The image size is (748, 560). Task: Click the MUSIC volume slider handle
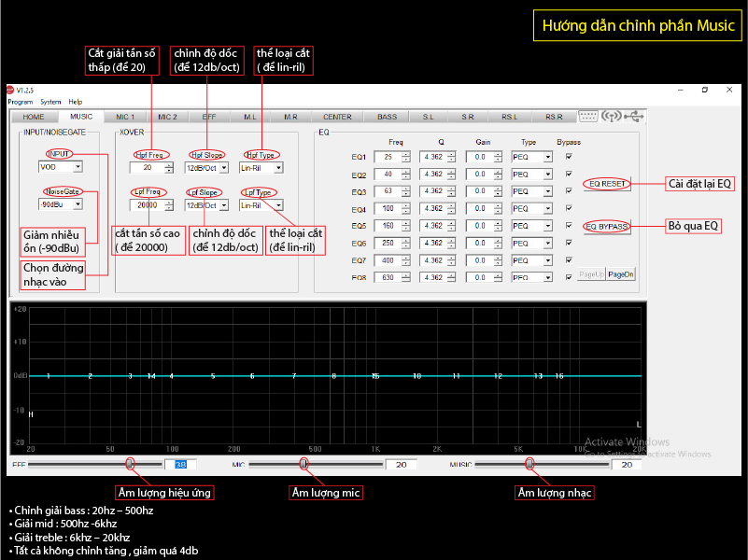(529, 463)
